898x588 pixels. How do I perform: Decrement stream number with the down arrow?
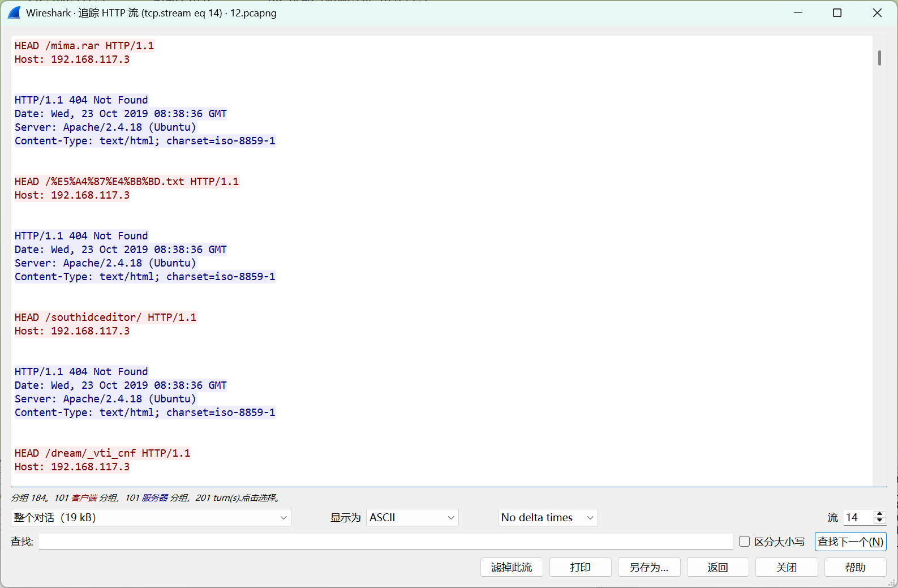point(879,521)
